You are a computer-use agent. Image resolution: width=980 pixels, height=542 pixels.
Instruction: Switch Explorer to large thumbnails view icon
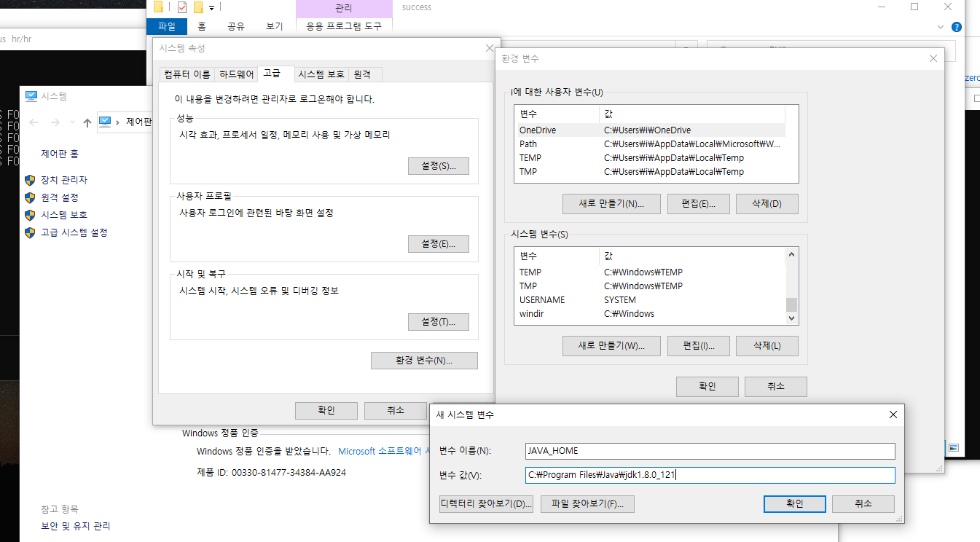tap(954, 447)
